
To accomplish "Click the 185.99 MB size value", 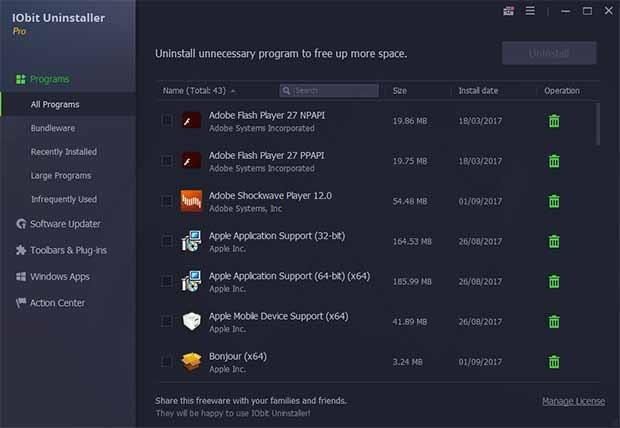I will point(412,282).
